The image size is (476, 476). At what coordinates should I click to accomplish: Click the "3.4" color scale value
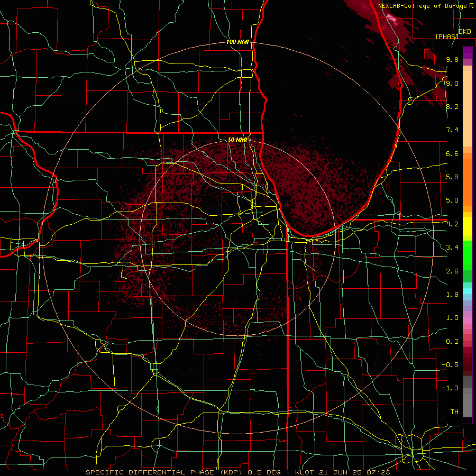[x=452, y=248]
